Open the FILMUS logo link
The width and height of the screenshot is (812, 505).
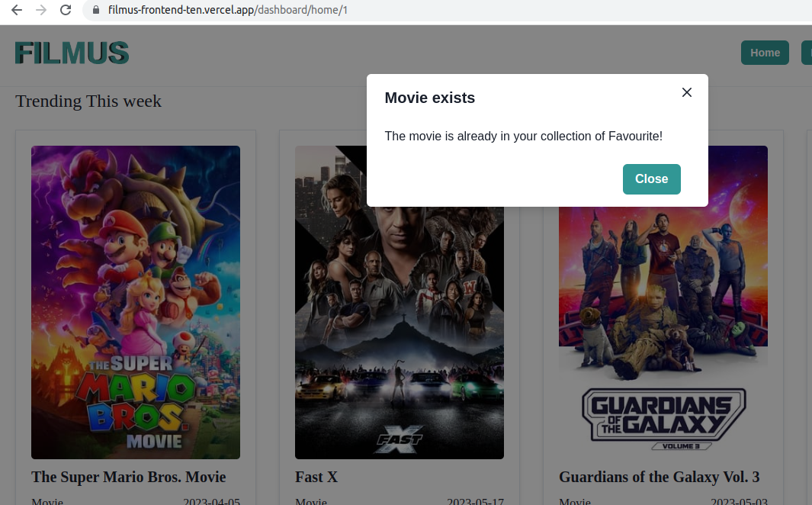[72, 53]
